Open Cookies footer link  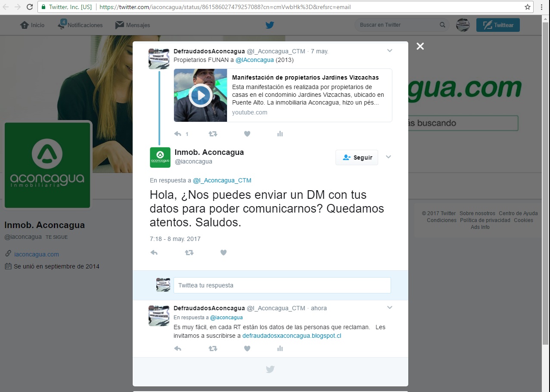[x=523, y=220]
